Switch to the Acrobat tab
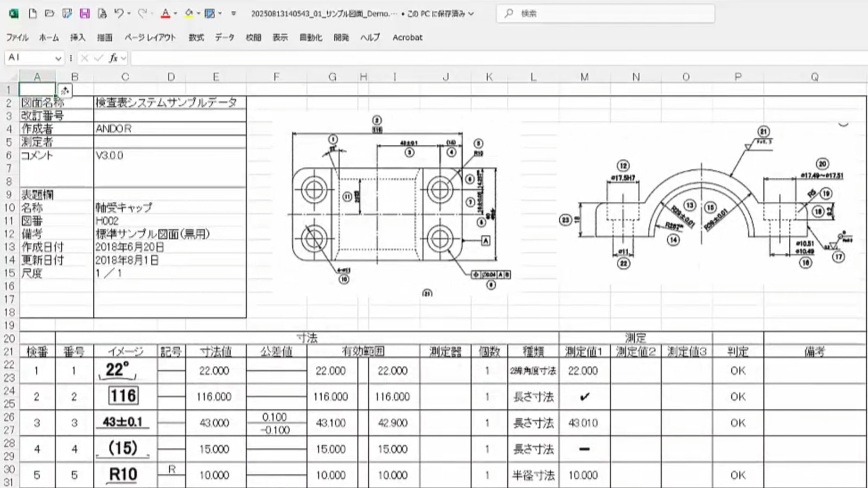The height and width of the screenshot is (488, 868). point(407,37)
